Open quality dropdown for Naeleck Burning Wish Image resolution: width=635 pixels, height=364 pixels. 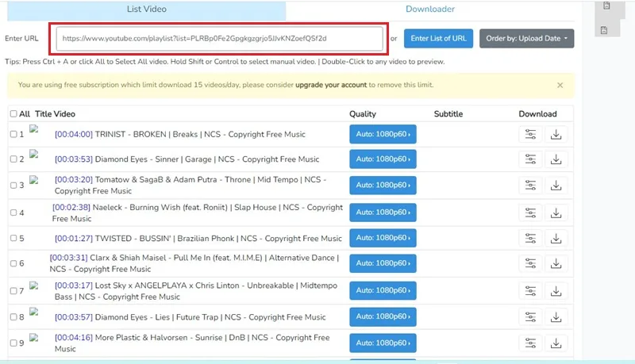click(x=383, y=213)
